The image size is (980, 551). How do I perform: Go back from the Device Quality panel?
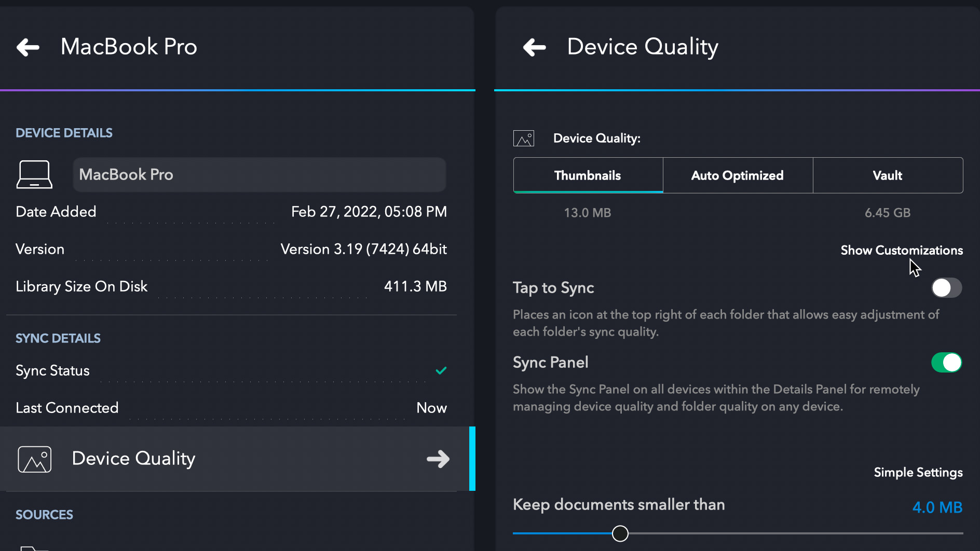click(535, 47)
